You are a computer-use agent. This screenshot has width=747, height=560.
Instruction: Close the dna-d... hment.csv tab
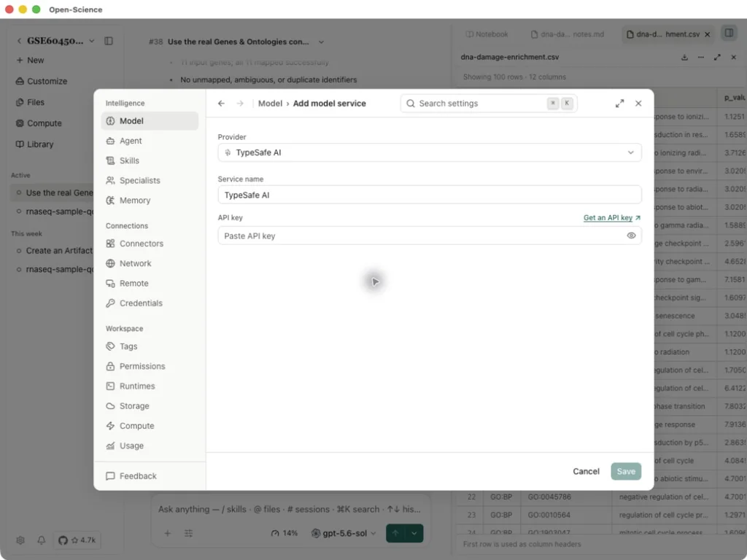coord(708,34)
